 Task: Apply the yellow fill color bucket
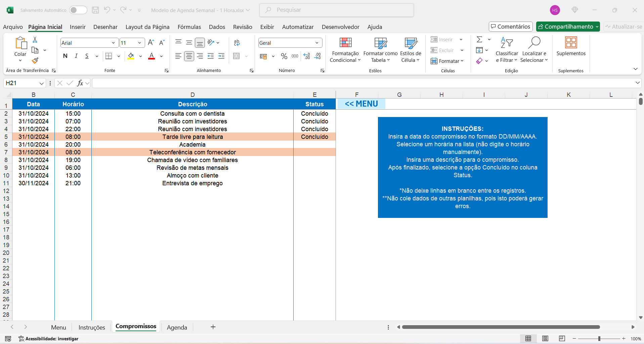pyautogui.click(x=131, y=56)
